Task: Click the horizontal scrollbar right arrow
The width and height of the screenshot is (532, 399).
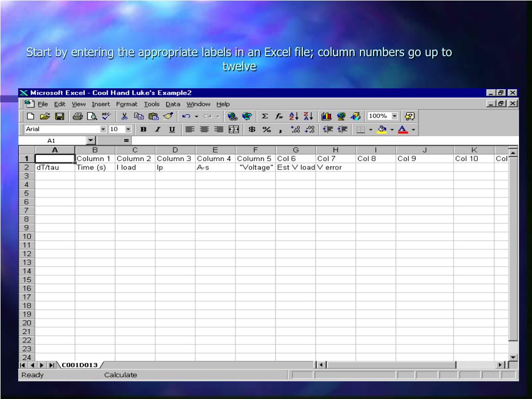Action: coord(500,365)
